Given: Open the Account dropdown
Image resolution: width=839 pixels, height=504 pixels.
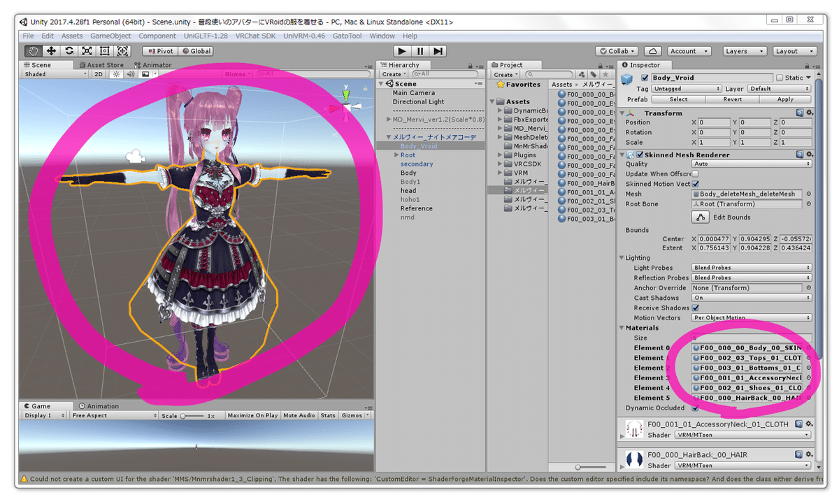Looking at the screenshot, I should click(688, 51).
